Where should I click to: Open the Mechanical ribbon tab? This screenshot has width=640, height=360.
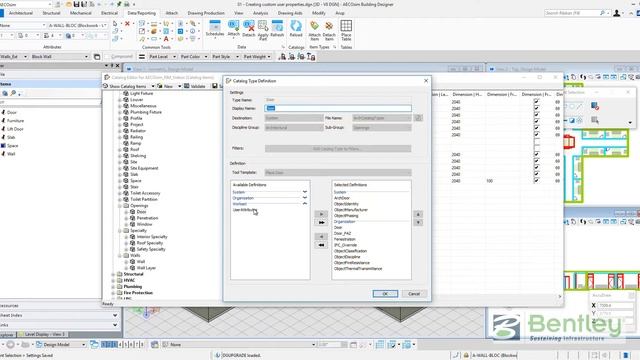pos(81,13)
